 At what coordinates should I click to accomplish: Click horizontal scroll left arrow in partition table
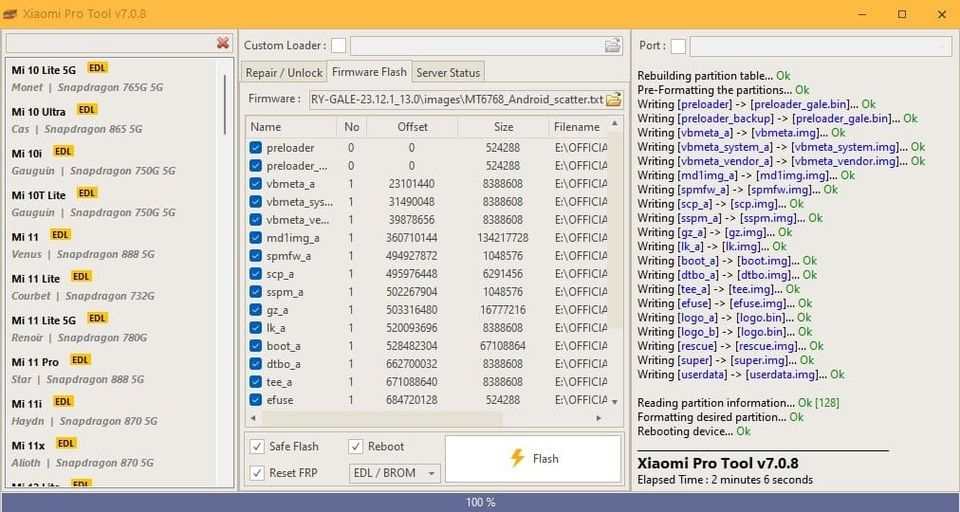click(253, 418)
